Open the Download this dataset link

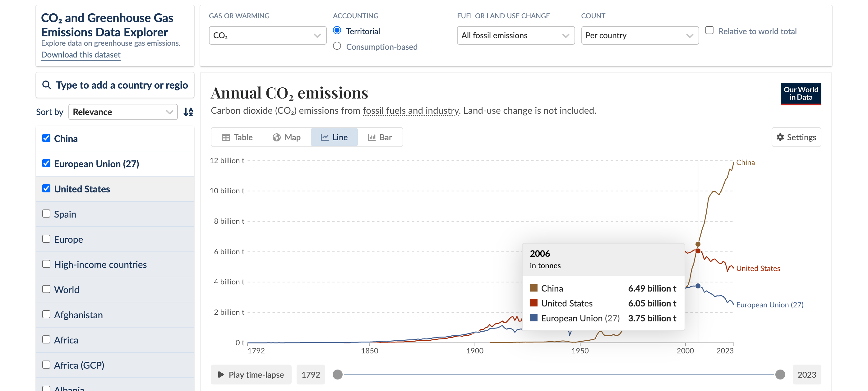pos(81,55)
